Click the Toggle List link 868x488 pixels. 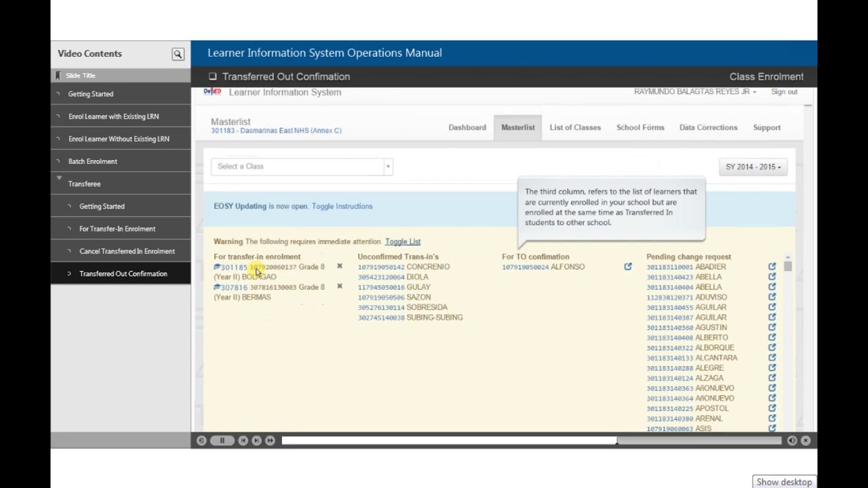tap(403, 241)
